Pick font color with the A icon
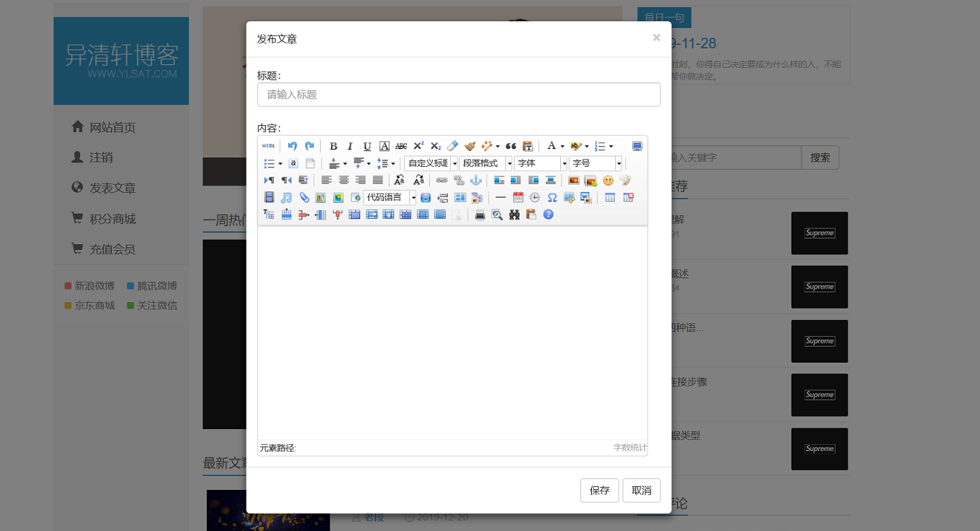 pos(551,146)
